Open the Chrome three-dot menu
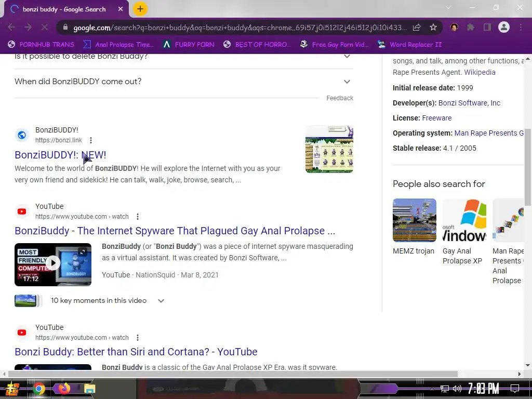 (x=521, y=27)
